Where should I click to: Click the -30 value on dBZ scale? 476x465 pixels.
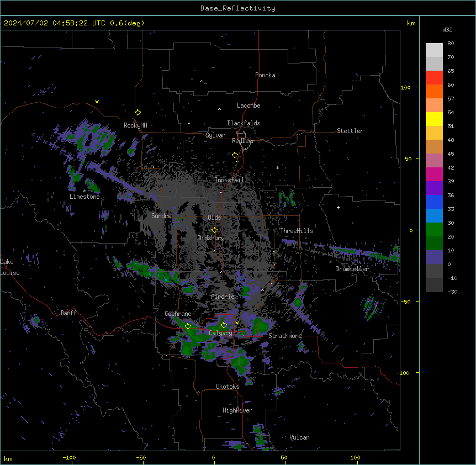(x=452, y=292)
